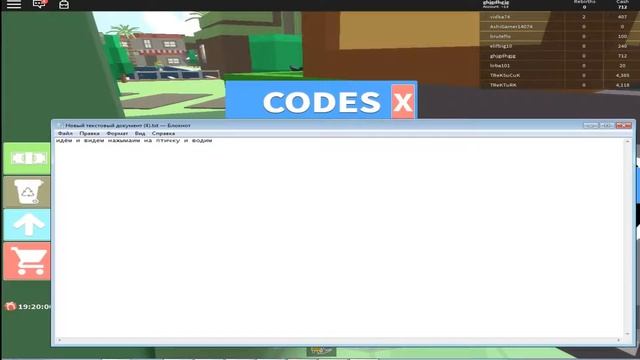
Task: Click the green cash money button
Action: [27, 158]
